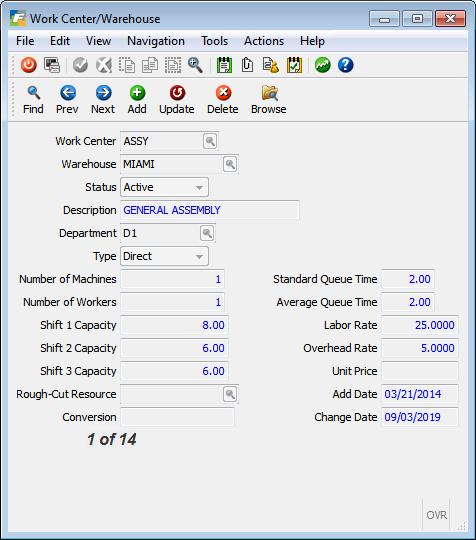
Task: Click the zoom magnifier toolbar icon
Action: (x=195, y=65)
